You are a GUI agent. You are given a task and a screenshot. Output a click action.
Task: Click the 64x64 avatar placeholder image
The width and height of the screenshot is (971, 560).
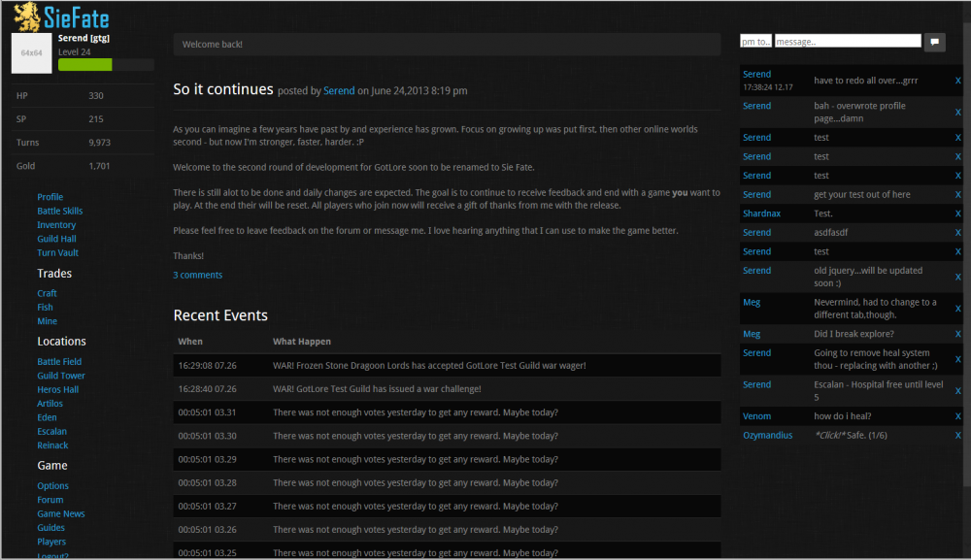[31, 52]
